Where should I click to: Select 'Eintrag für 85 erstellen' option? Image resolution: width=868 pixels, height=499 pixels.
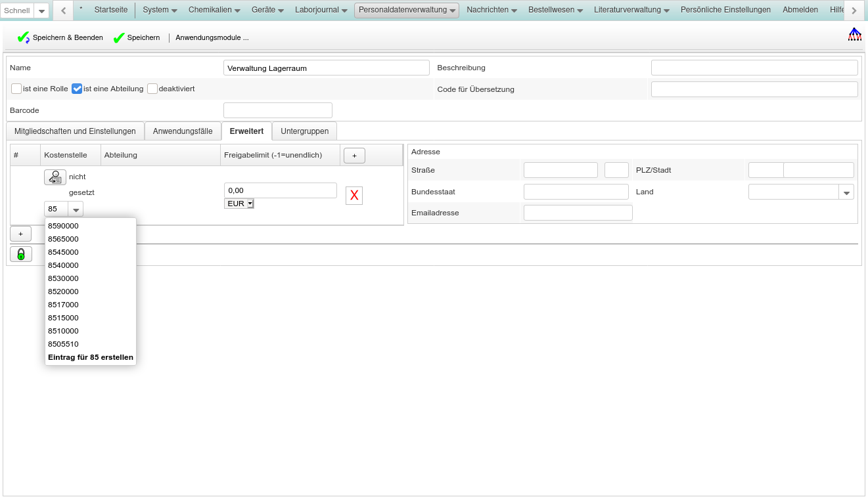coord(91,357)
